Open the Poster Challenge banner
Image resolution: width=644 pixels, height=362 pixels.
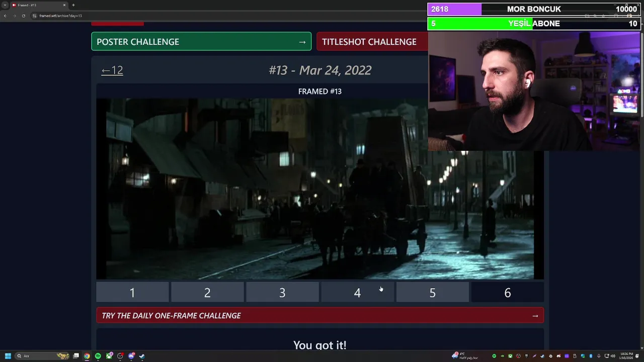point(201,42)
